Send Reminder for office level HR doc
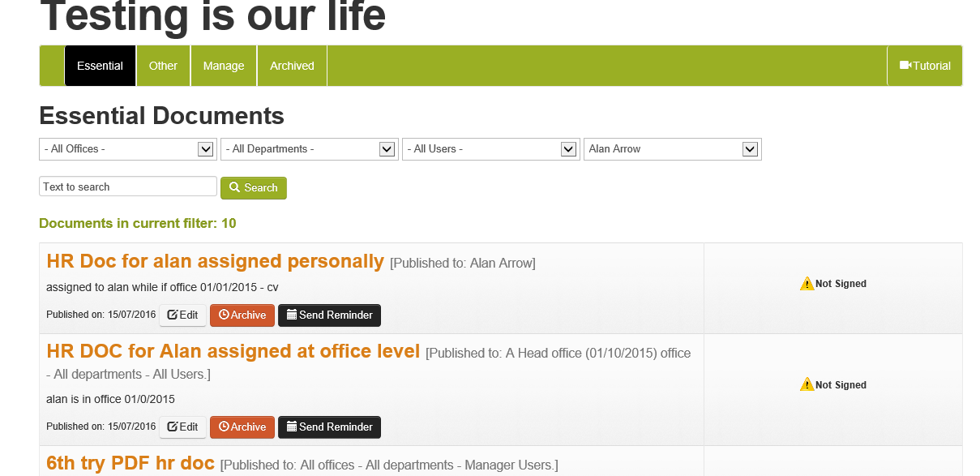Screen dimensions: 980x476 pos(329,427)
